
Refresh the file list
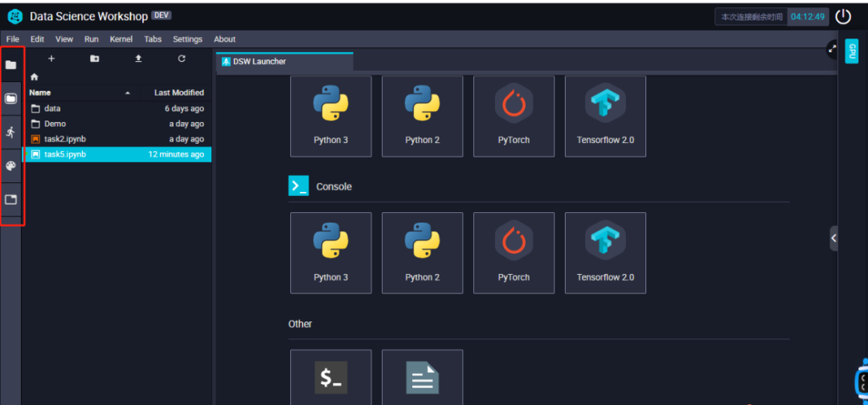(182, 59)
